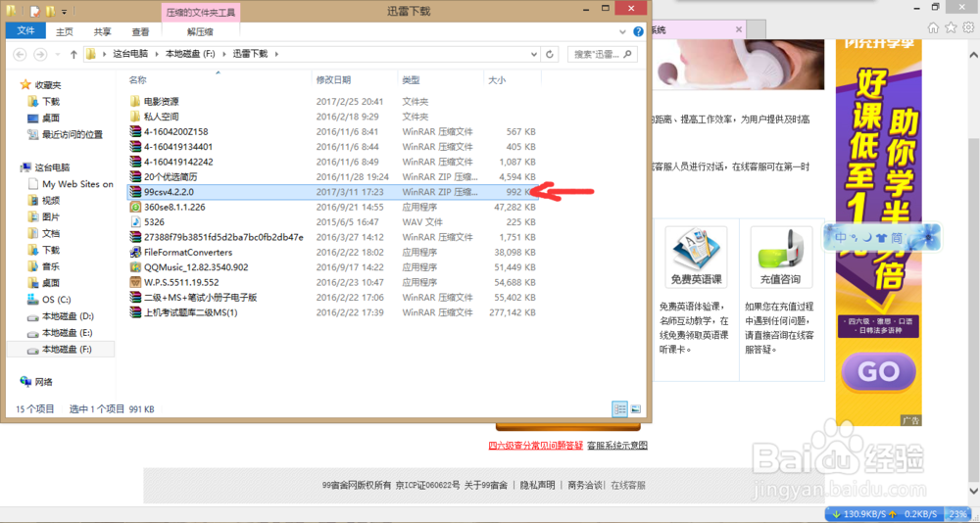Click the 免费英语课 icon in browser
This screenshot has width=980, height=523.
(x=696, y=257)
